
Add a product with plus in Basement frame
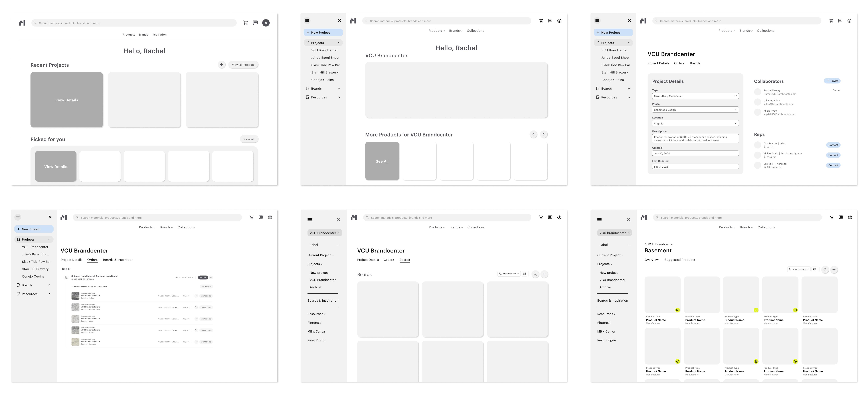834,270
